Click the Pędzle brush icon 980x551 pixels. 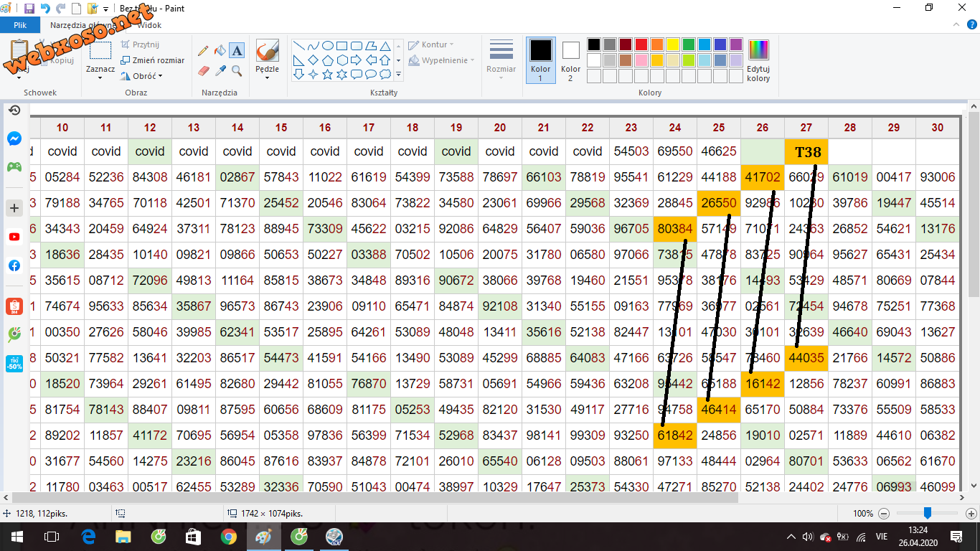pyautogui.click(x=267, y=51)
